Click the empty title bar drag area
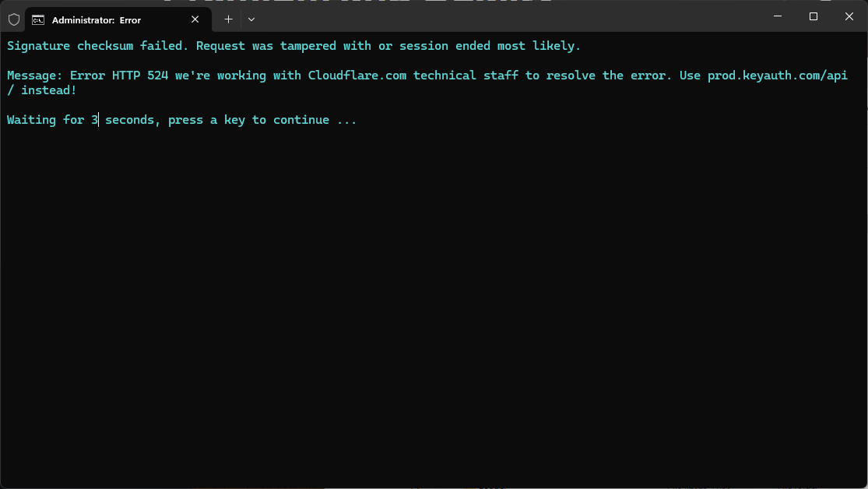 tap(509, 16)
